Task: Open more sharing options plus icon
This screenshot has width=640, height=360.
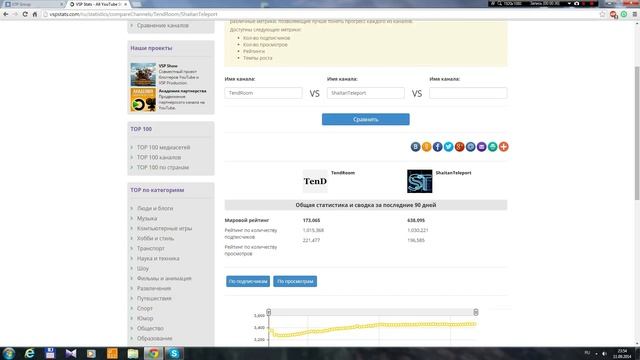Action: [504, 147]
